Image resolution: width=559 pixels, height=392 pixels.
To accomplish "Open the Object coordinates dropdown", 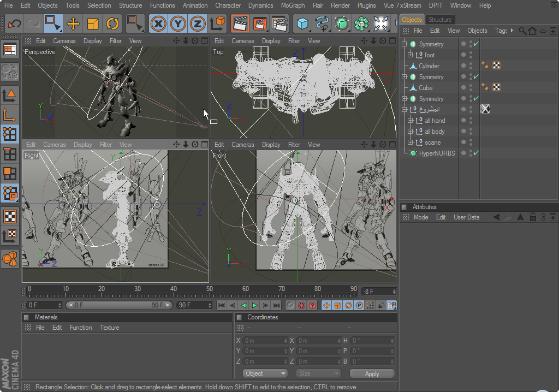I will pos(265,373).
